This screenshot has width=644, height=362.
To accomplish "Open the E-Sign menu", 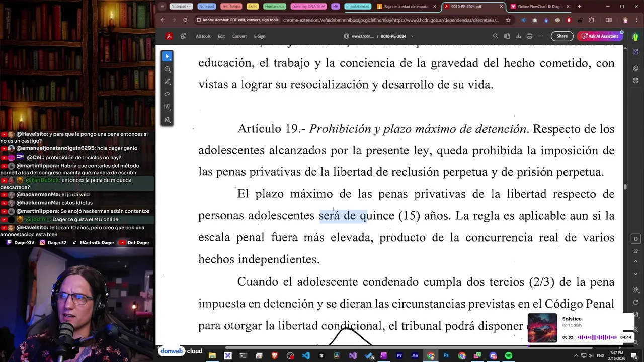I will tap(260, 36).
